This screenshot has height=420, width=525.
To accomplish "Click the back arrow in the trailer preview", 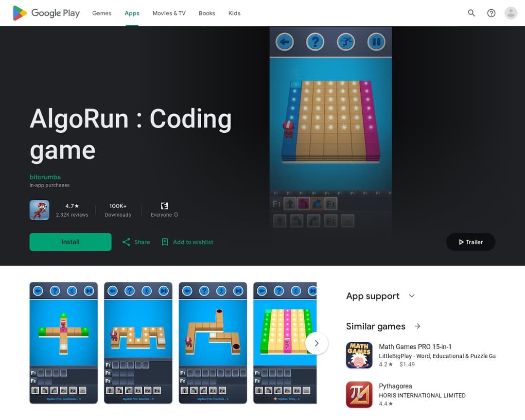I will click(284, 42).
